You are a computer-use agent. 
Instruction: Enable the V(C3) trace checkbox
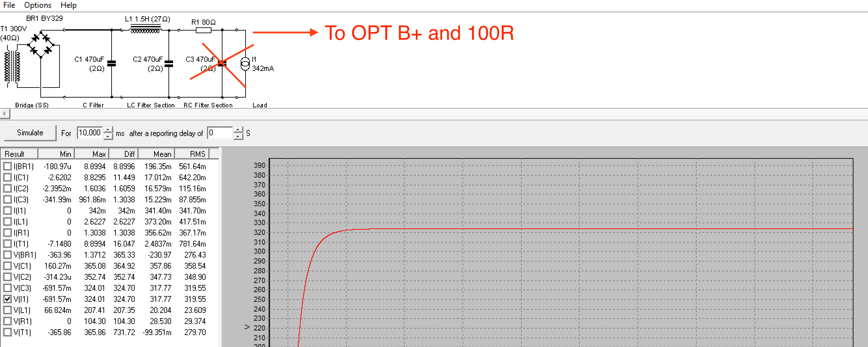7,288
